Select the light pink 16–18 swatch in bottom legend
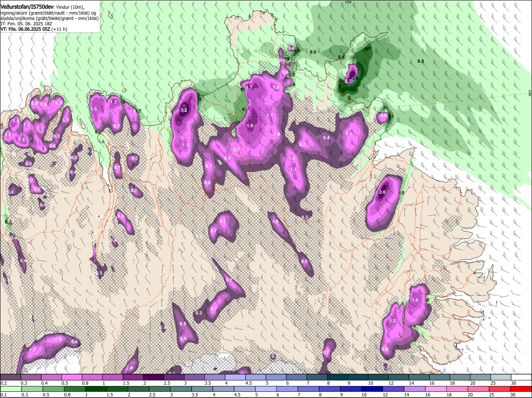This screenshot has width=532, height=398. click(x=436, y=389)
